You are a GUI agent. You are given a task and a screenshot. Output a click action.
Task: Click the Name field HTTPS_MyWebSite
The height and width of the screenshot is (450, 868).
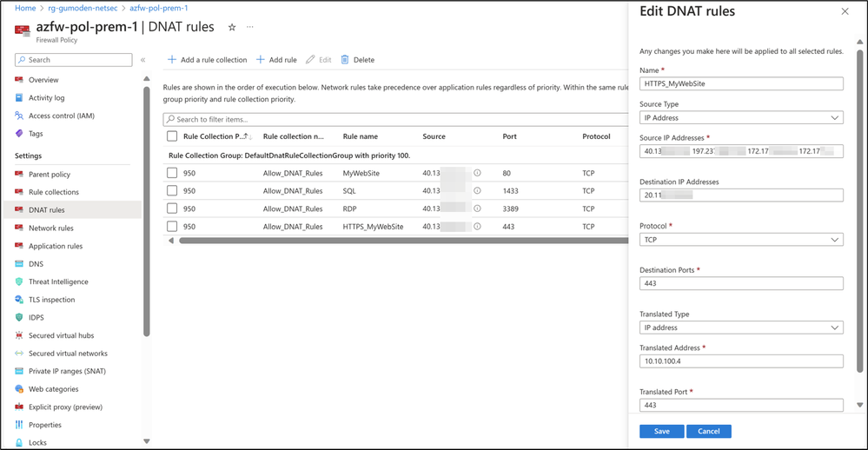coord(741,83)
